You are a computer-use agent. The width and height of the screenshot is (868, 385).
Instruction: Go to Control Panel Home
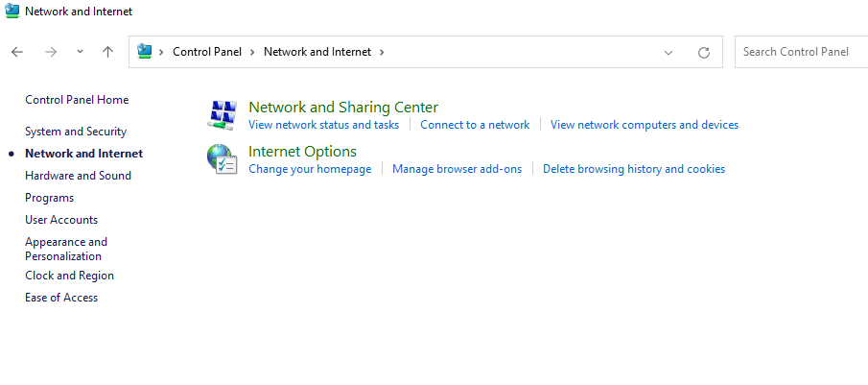tap(77, 100)
